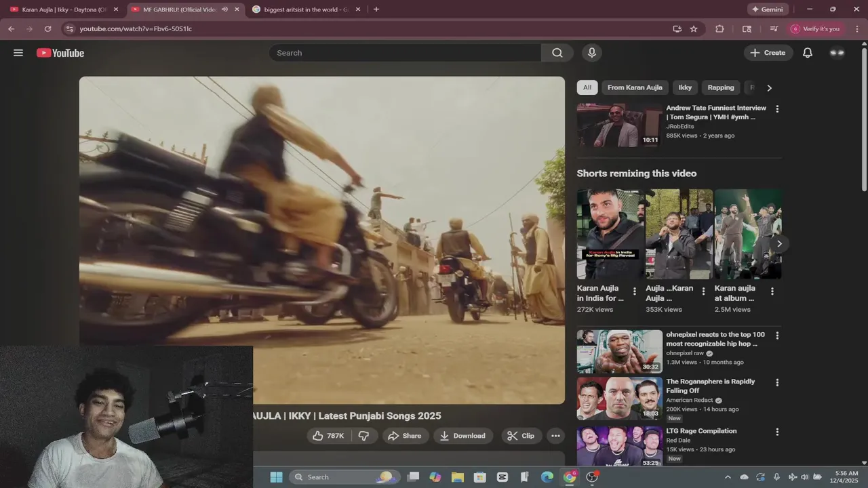Open options for the 2.5M views short
This screenshot has width=868, height=488.
(772, 291)
